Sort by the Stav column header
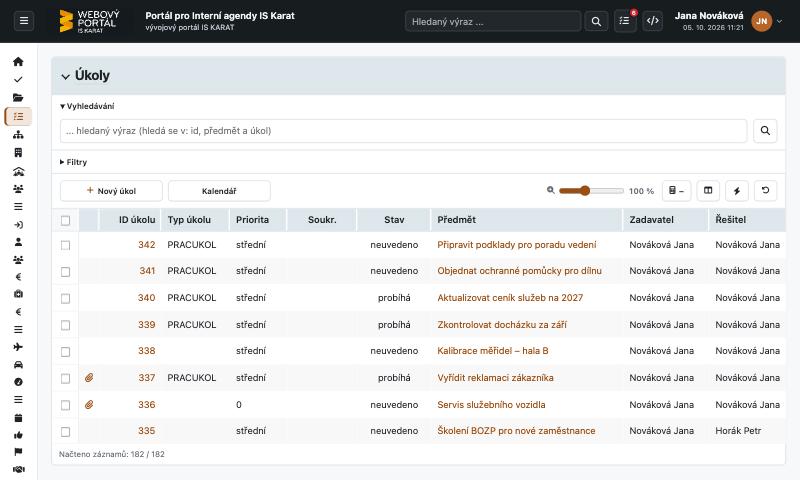 394,220
